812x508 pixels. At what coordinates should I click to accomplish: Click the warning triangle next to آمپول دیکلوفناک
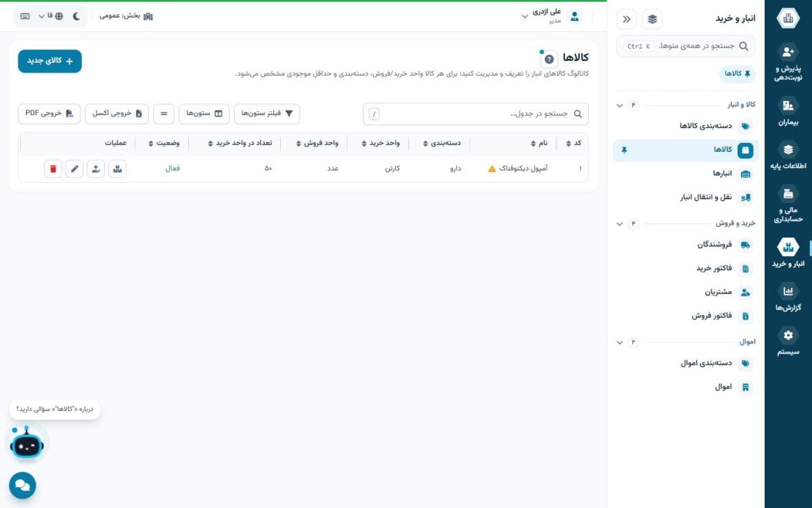pyautogui.click(x=492, y=169)
